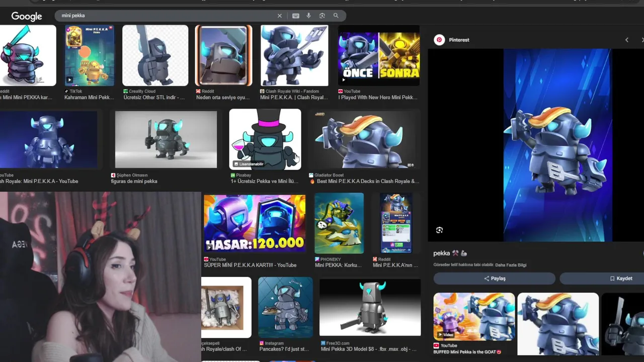Click the Paylaş share button
The height and width of the screenshot is (362, 644).
[x=495, y=279]
